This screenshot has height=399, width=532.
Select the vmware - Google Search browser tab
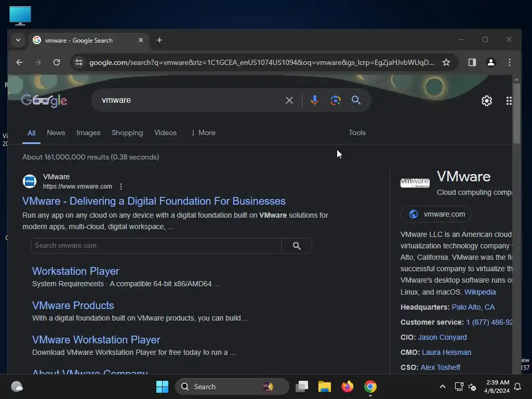pyautogui.click(x=88, y=41)
